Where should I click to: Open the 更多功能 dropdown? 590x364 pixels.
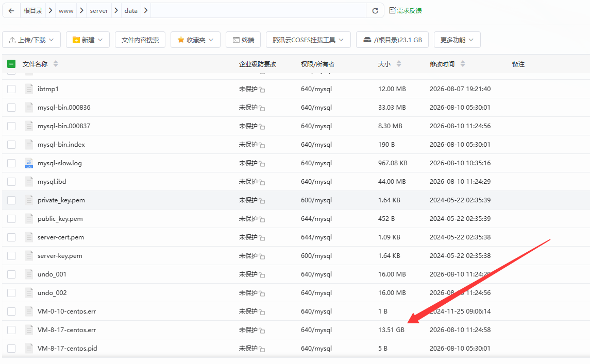457,40
